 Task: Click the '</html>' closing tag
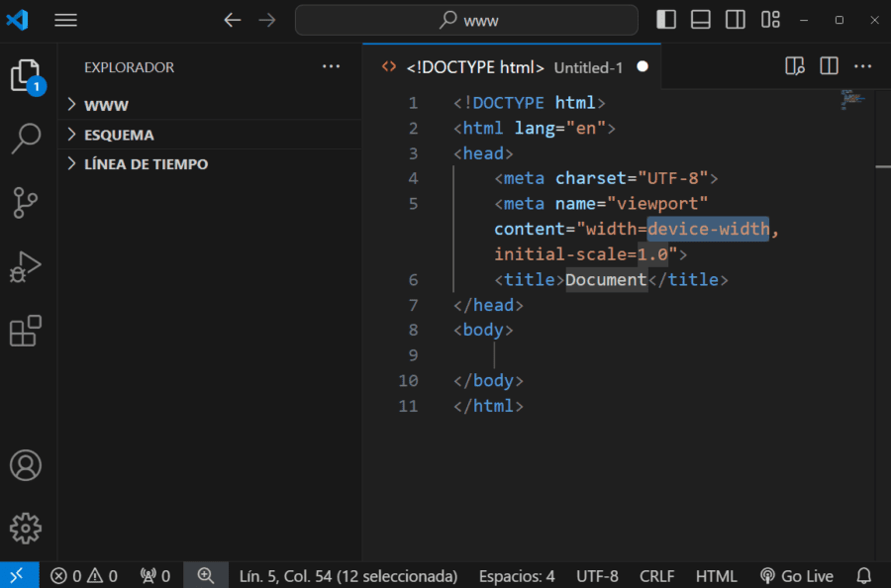[489, 406]
